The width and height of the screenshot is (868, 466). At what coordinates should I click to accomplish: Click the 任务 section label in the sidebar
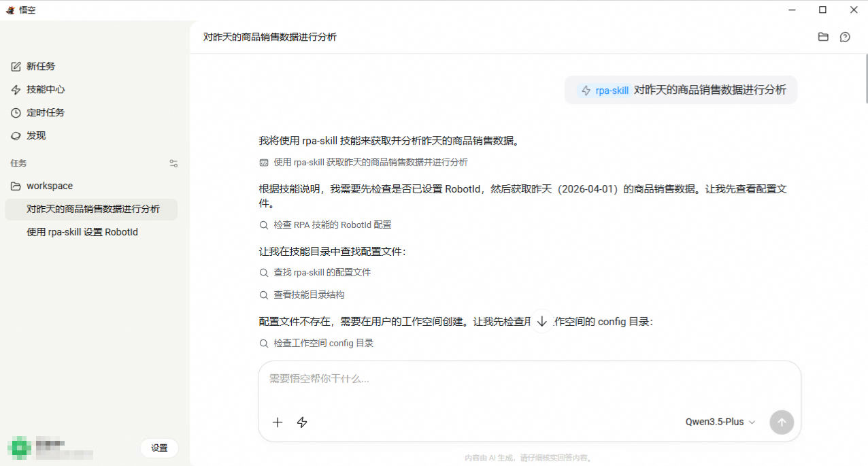(x=18, y=163)
